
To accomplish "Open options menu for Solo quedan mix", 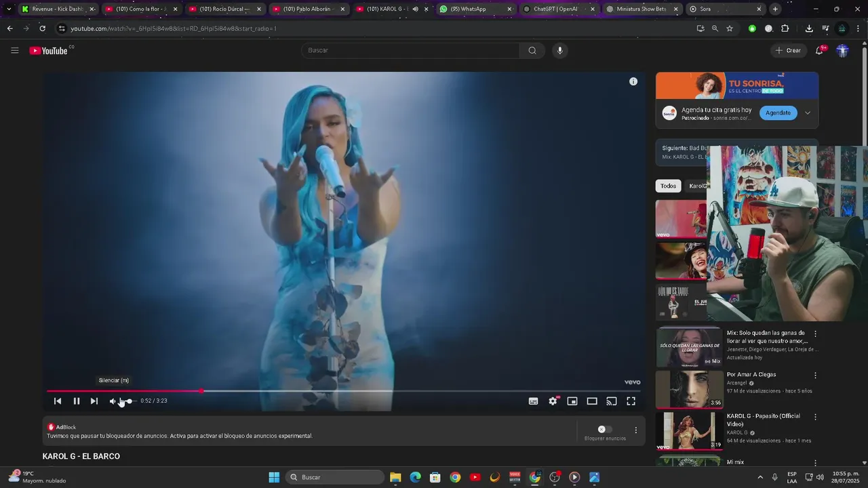I will point(815,333).
